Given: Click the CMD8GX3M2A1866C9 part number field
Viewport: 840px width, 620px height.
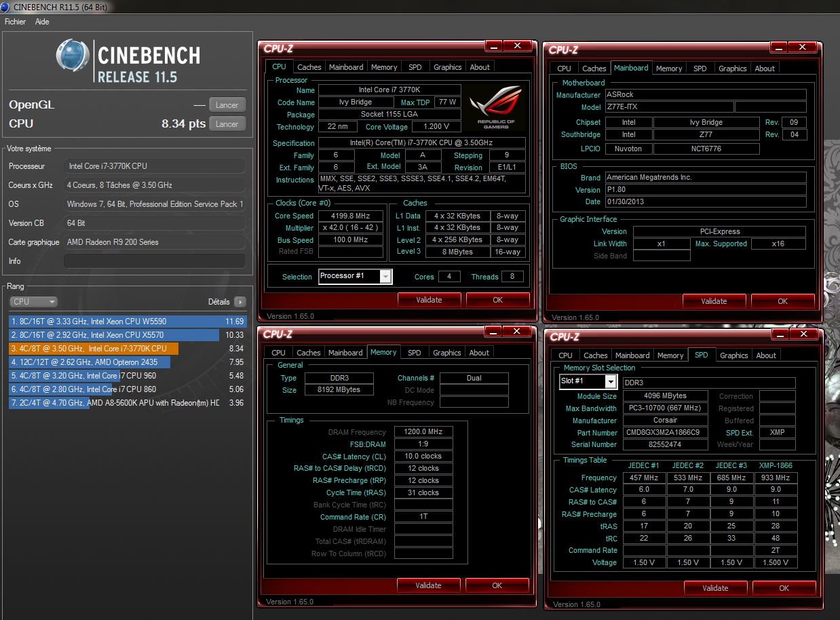Looking at the screenshot, I should coord(667,433).
